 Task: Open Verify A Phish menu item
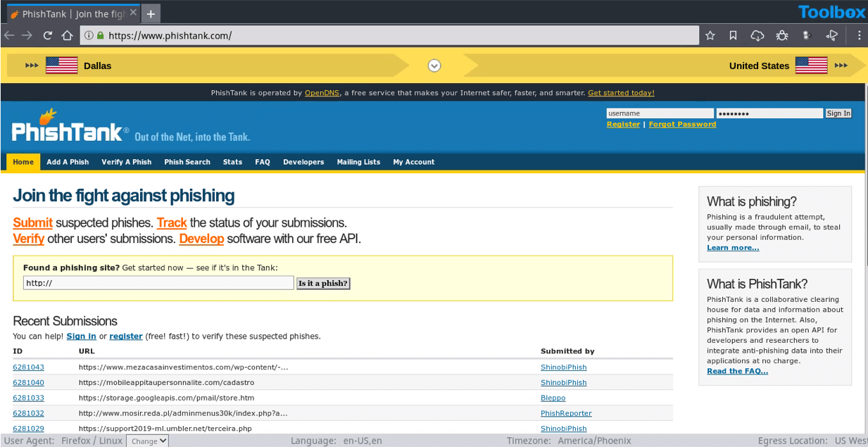pyautogui.click(x=127, y=162)
